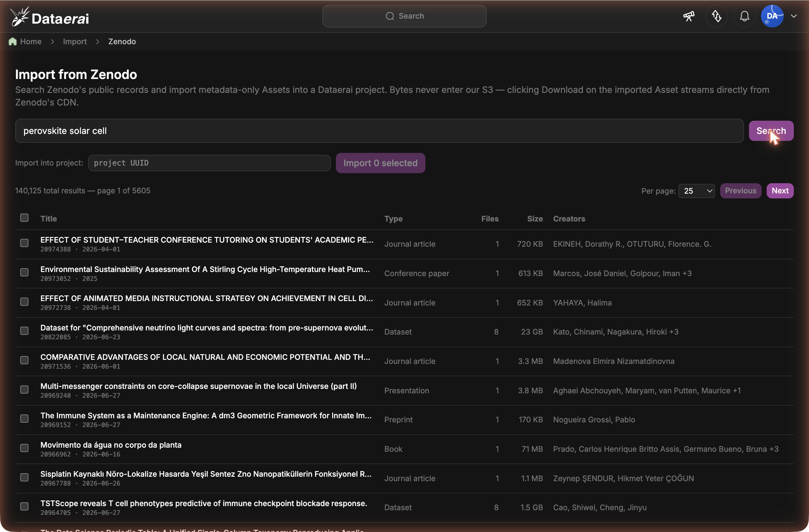
Task: Select the Stirling Cycle Heat Pump record checkbox
Action: [x=24, y=272]
